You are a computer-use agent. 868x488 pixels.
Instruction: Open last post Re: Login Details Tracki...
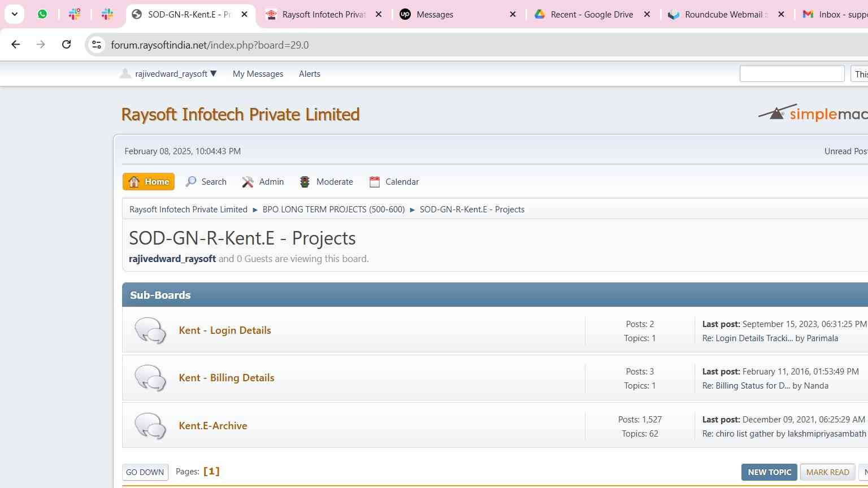(x=748, y=338)
